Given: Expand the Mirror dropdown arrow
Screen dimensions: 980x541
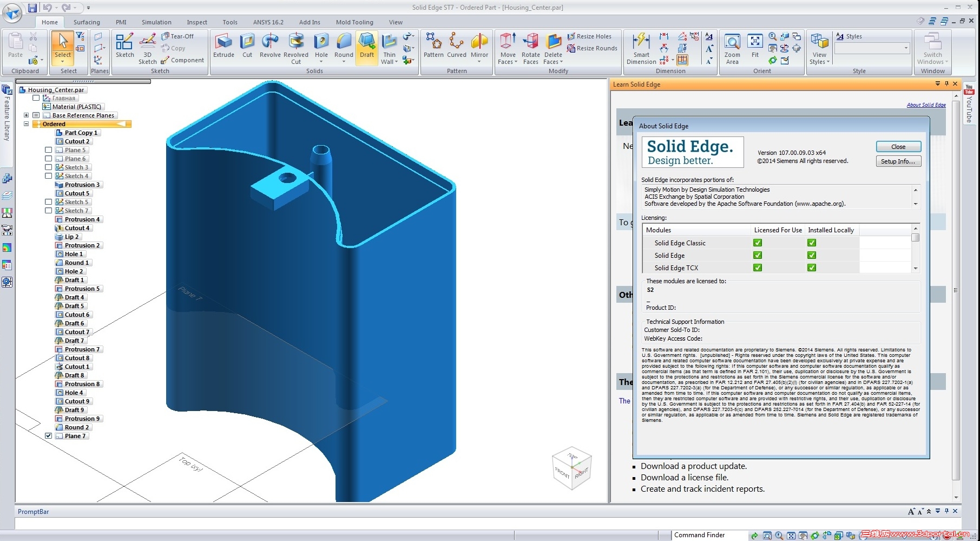Looking at the screenshot, I should click(479, 62).
